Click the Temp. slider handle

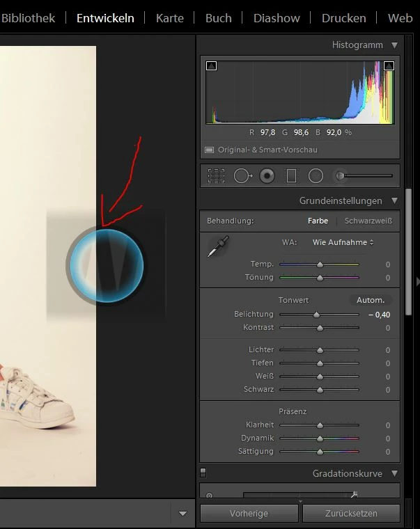320,264
